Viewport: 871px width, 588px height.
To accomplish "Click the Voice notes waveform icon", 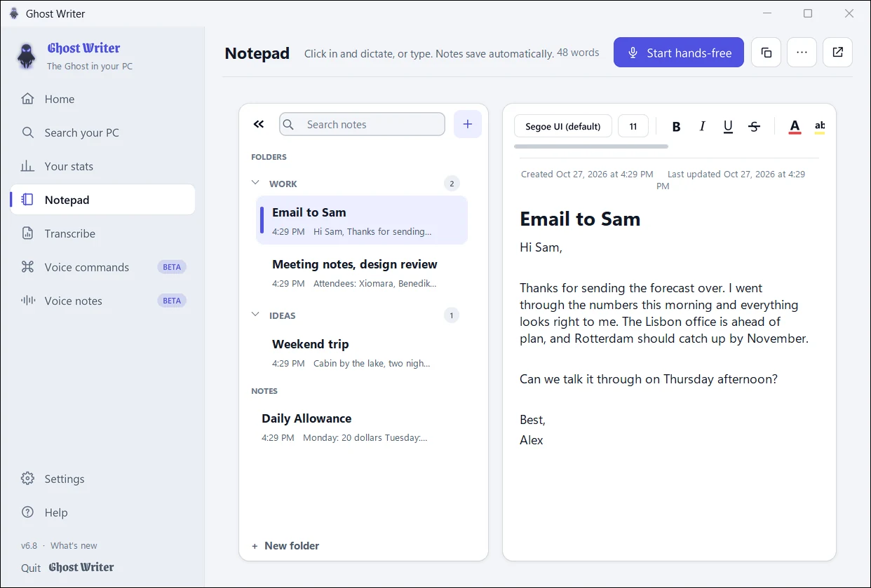I will point(27,301).
